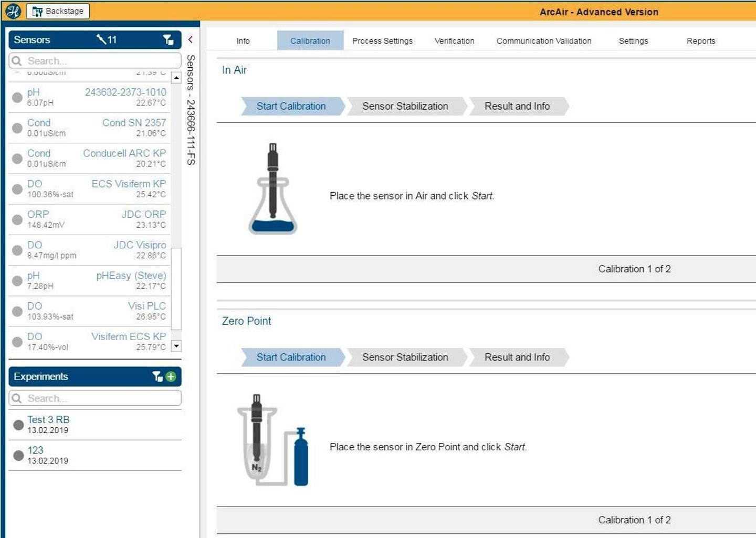The width and height of the screenshot is (756, 538).
Task: Select the Cond SN 2357 sensor
Action: click(x=90, y=128)
